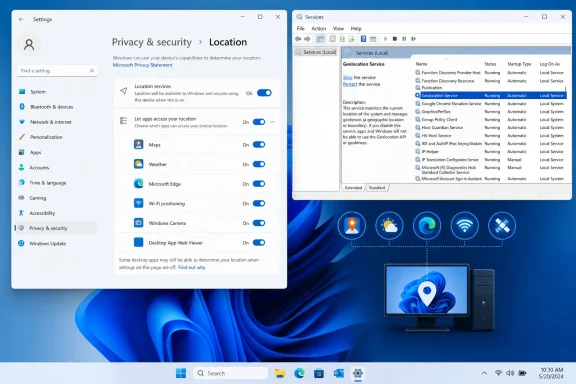This screenshot has height=384, width=576.
Task: Switch off Windows Camera location access
Action: [x=259, y=223]
